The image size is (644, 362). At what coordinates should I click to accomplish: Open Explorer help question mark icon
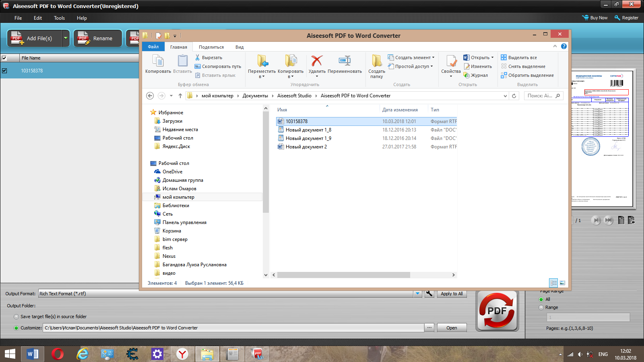pyautogui.click(x=564, y=46)
